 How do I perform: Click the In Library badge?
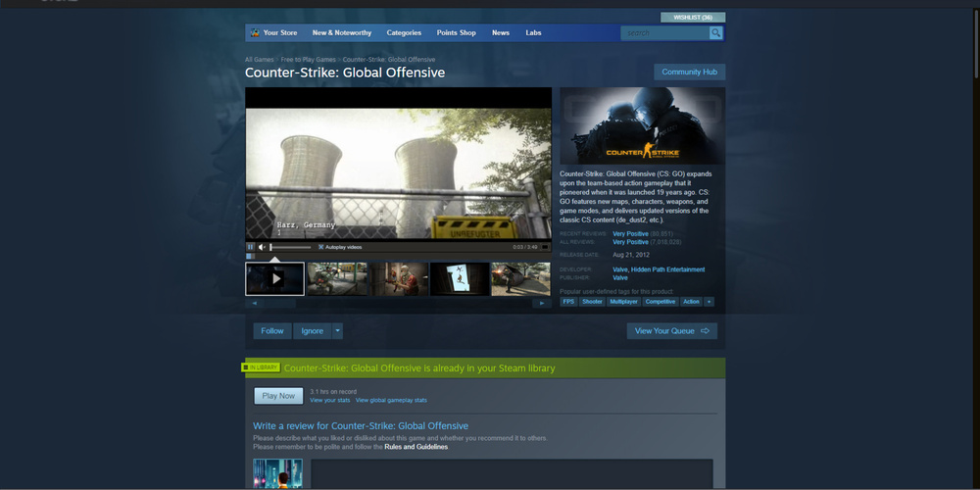262,367
